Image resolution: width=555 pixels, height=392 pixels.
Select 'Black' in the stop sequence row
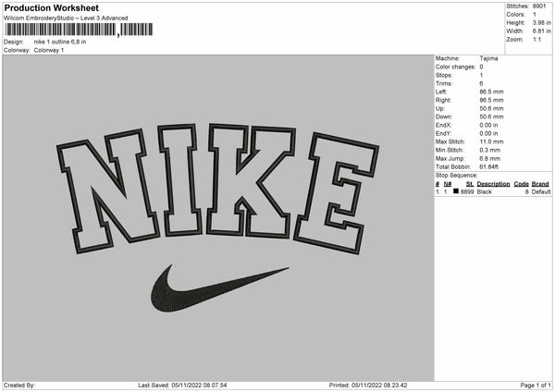485,191
